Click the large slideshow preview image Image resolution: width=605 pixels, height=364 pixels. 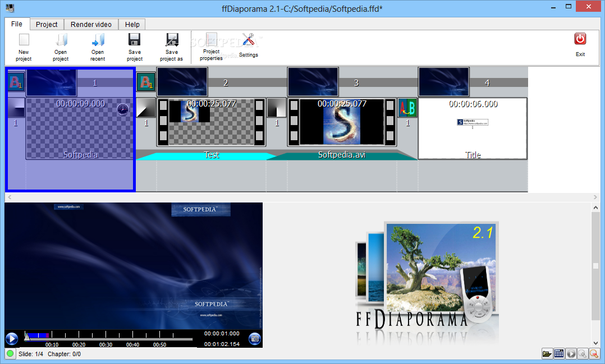[134, 266]
